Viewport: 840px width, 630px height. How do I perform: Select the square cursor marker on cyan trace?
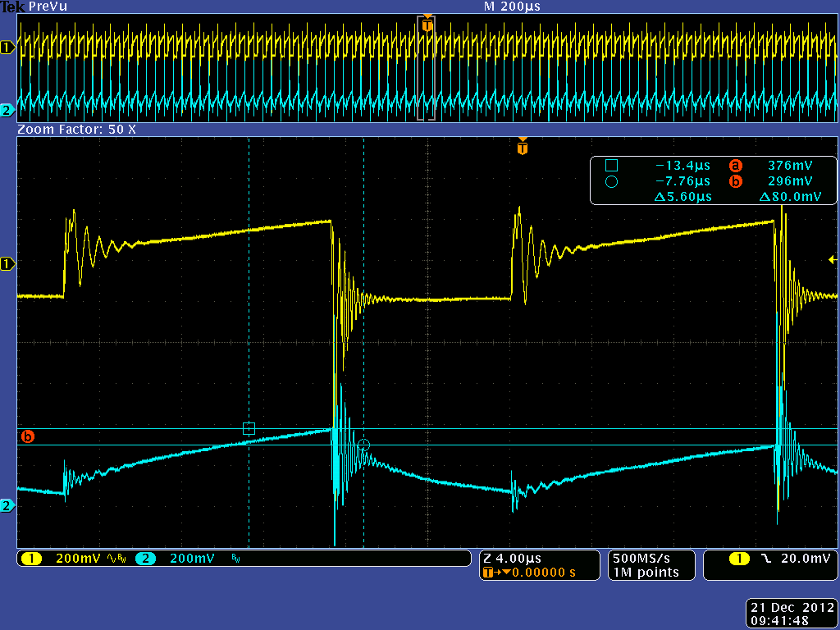tap(249, 428)
